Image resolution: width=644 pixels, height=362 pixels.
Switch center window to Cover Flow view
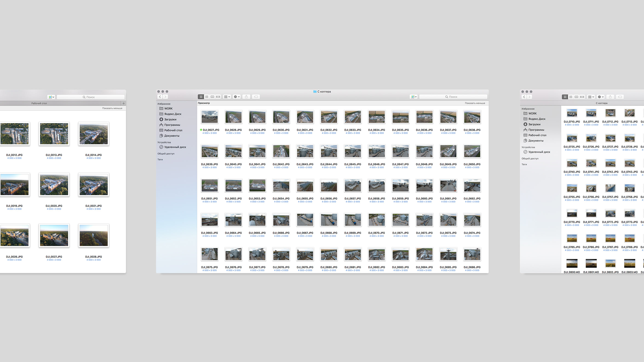[218, 97]
